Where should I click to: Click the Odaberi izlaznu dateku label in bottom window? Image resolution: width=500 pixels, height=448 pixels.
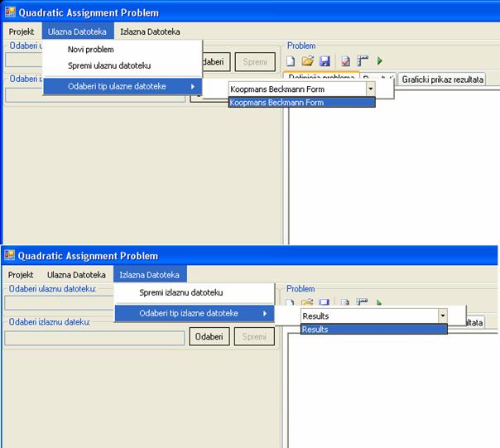click(50, 321)
